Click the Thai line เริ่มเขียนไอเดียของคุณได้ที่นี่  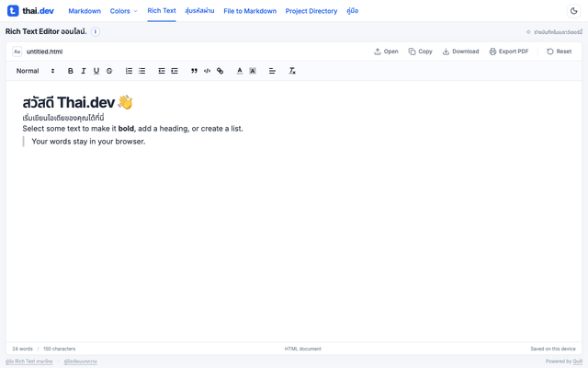click(x=63, y=118)
